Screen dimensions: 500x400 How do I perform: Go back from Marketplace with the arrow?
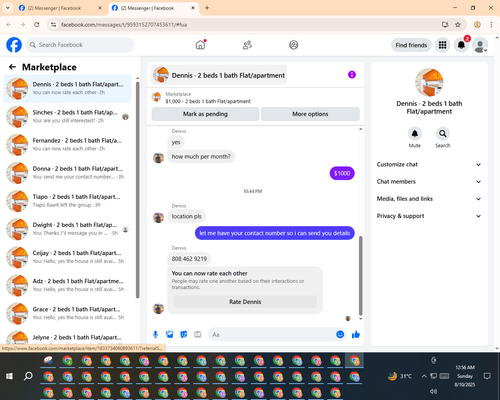(12, 67)
